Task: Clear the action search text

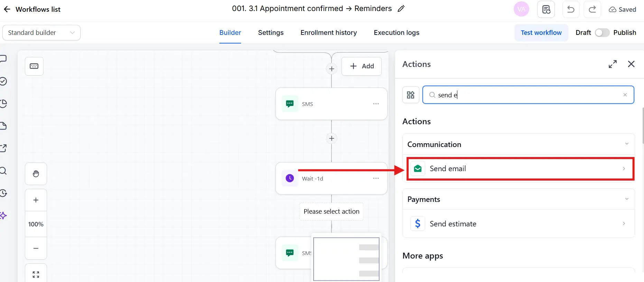Action: click(625, 95)
